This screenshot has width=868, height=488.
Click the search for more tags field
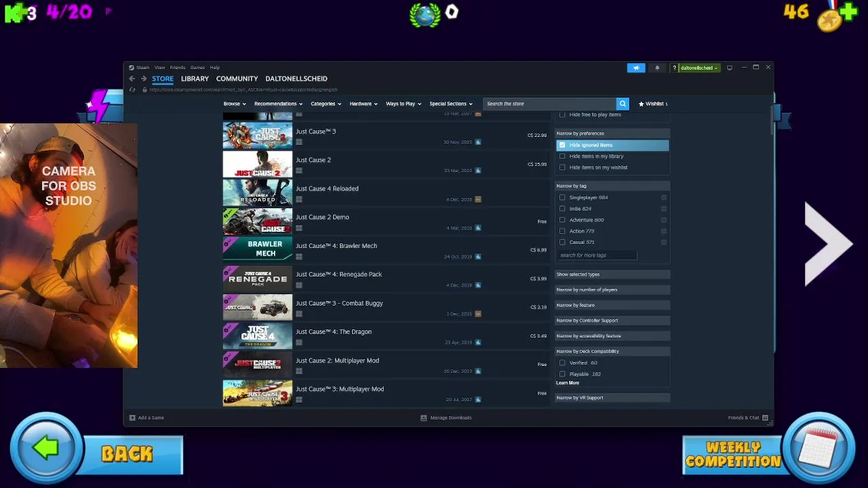(x=597, y=256)
